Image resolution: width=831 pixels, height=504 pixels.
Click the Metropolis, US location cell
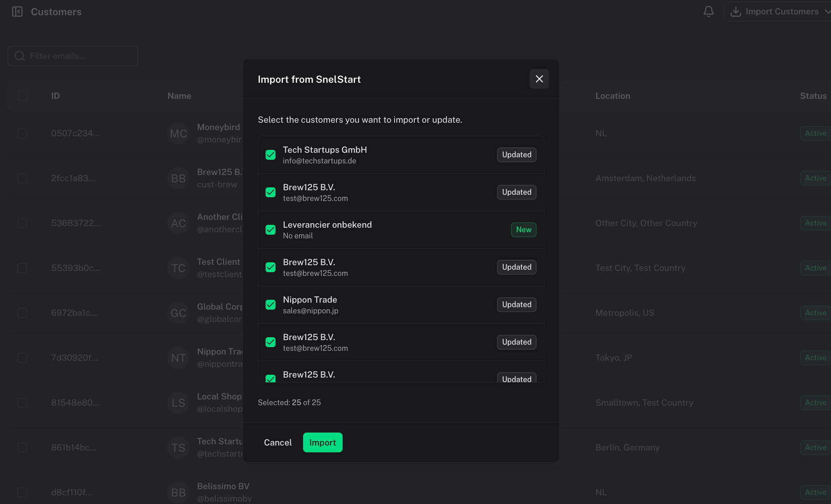coord(625,313)
